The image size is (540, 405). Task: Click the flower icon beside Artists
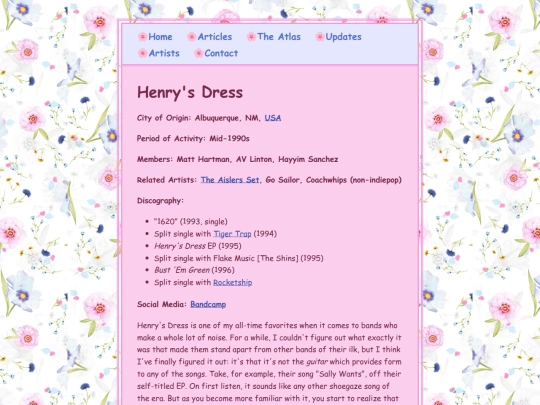[143, 53]
